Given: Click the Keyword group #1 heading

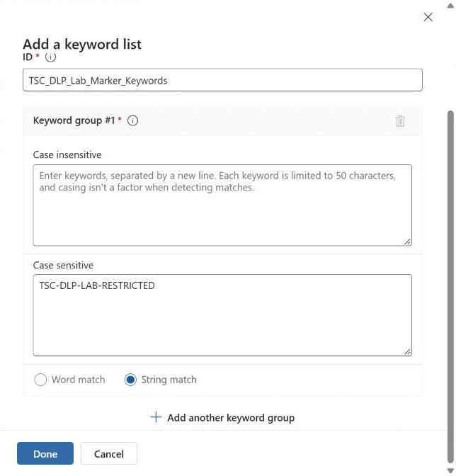Looking at the screenshot, I should [74, 120].
